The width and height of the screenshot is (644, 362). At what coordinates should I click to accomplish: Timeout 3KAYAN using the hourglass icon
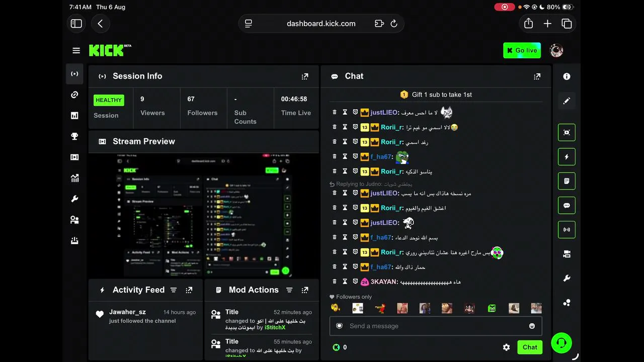coord(345,282)
